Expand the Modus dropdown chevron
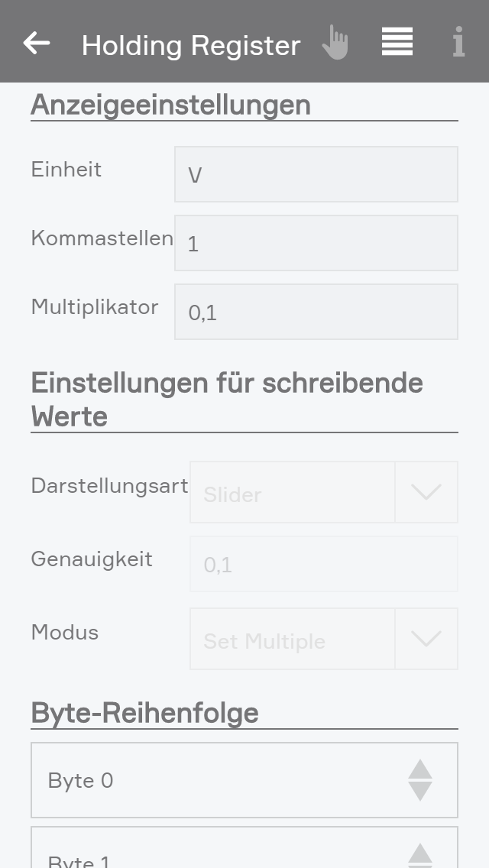489x868 pixels. click(x=426, y=639)
